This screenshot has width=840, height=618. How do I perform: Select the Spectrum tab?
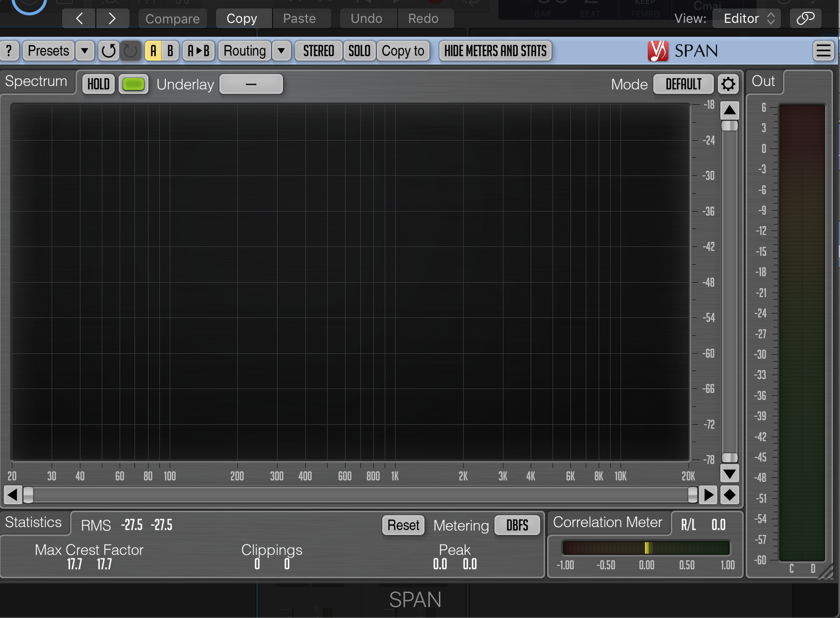coord(36,81)
